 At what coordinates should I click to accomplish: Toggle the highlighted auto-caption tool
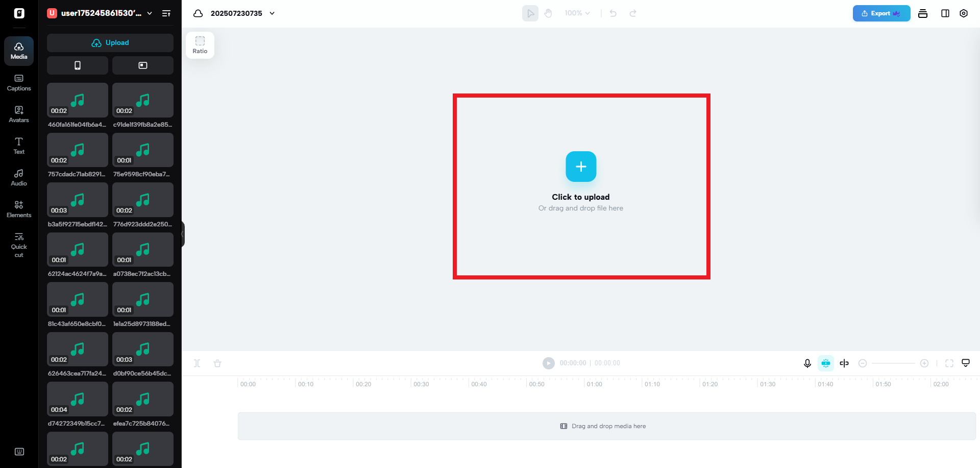[x=825, y=363]
